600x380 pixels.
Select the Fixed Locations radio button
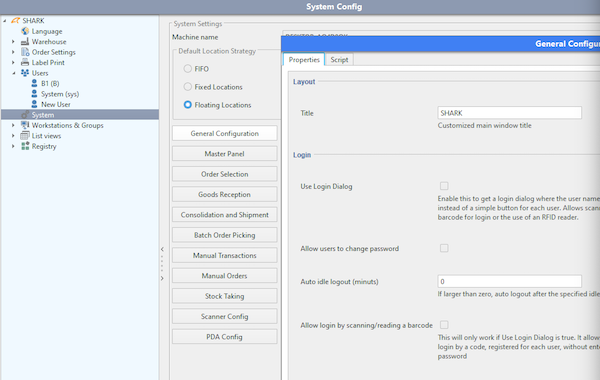tap(188, 86)
